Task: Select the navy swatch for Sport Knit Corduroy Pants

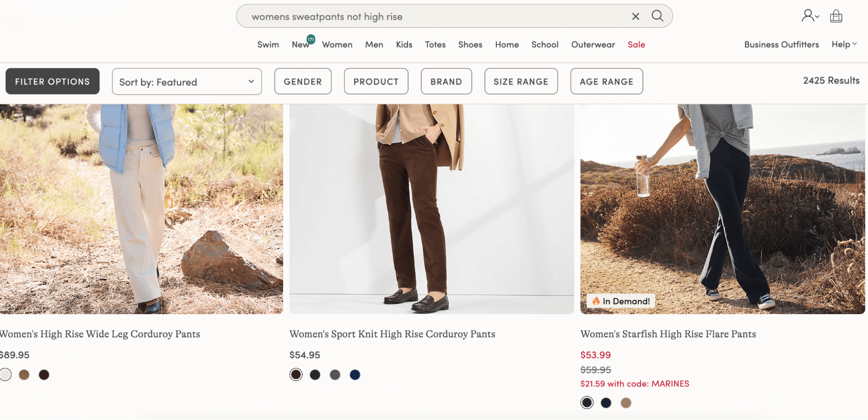Action: point(355,375)
